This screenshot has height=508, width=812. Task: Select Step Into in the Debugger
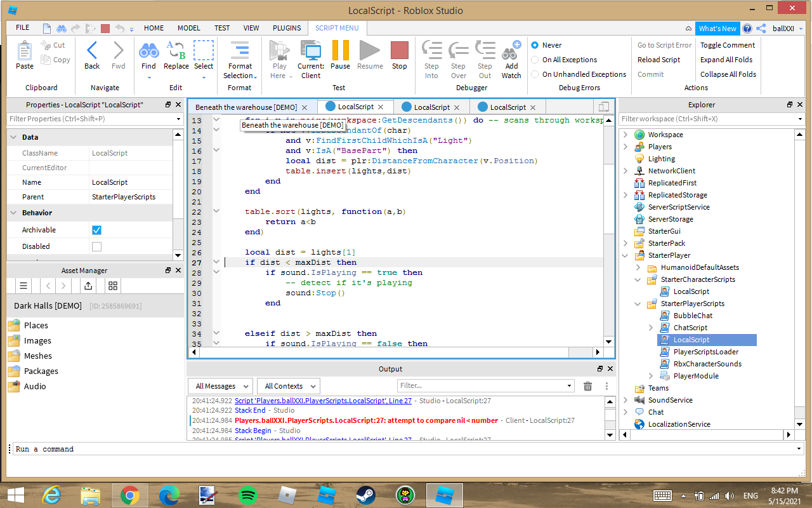pyautogui.click(x=431, y=57)
